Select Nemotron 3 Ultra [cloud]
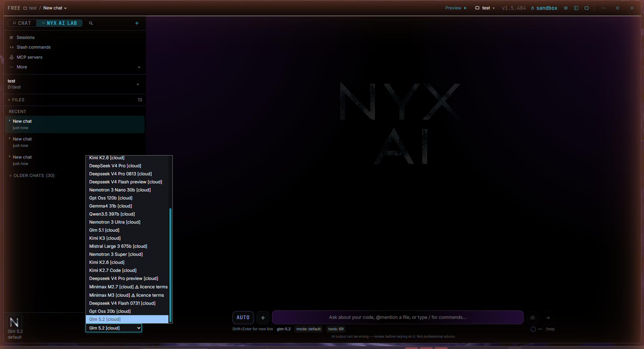Image resolution: width=644 pixels, height=349 pixels. click(x=127, y=222)
